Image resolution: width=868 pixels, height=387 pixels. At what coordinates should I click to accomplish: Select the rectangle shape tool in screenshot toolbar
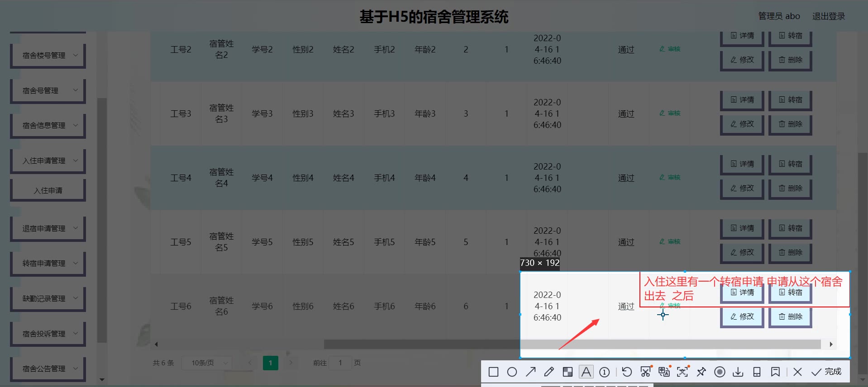493,372
